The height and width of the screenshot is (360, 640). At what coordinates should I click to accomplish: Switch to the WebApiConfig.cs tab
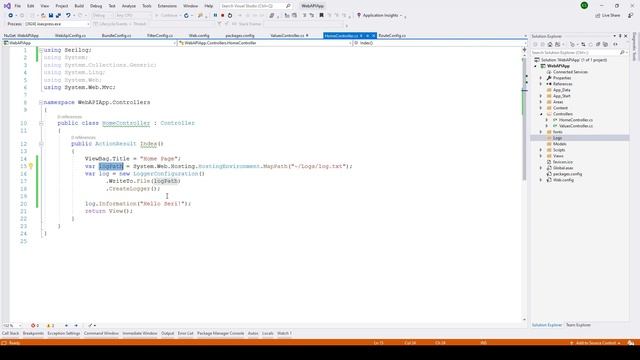pos(70,36)
